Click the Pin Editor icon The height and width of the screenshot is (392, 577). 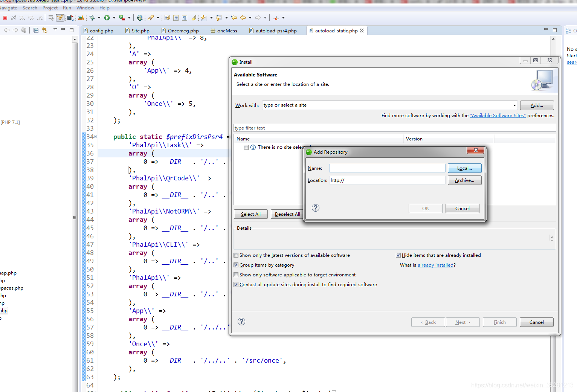[x=276, y=18]
